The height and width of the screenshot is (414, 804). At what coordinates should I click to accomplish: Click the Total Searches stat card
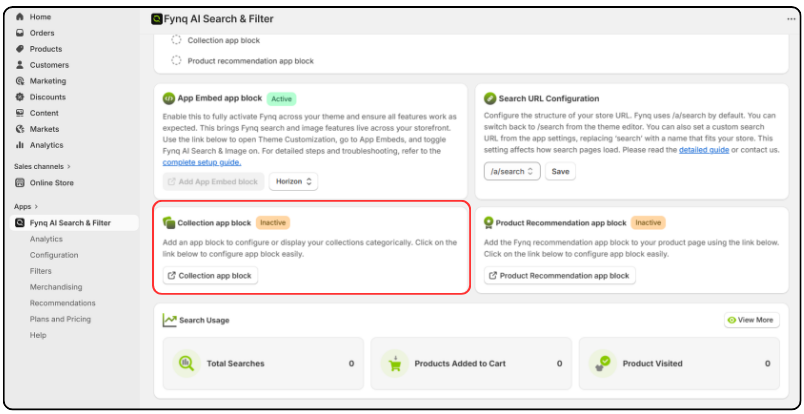[263, 363]
